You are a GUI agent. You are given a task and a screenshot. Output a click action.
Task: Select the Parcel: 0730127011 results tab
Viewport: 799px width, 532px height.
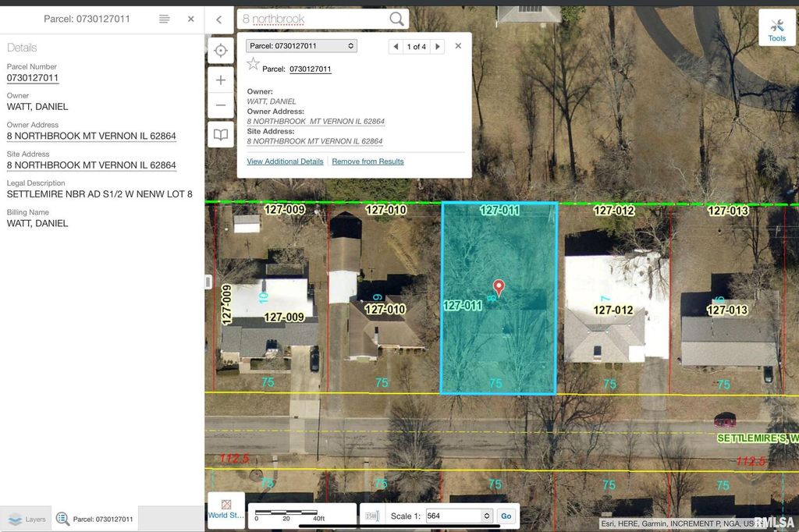[x=95, y=519]
